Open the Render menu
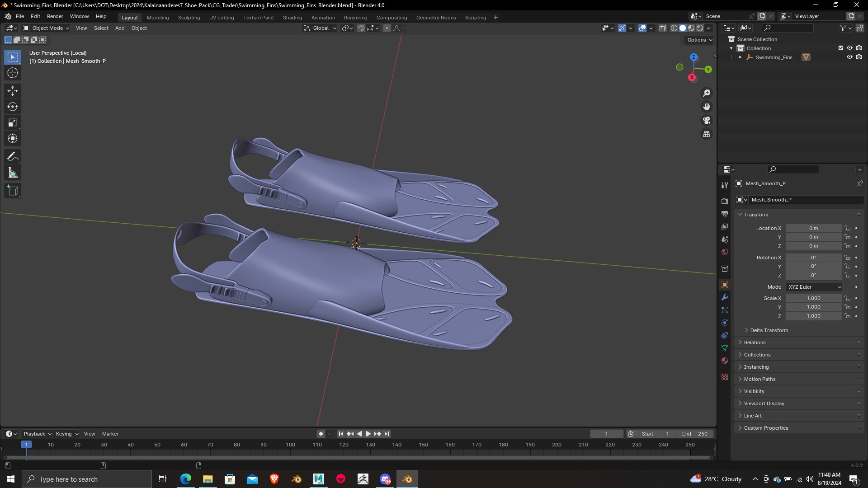This screenshot has width=868, height=488. click(x=55, y=16)
